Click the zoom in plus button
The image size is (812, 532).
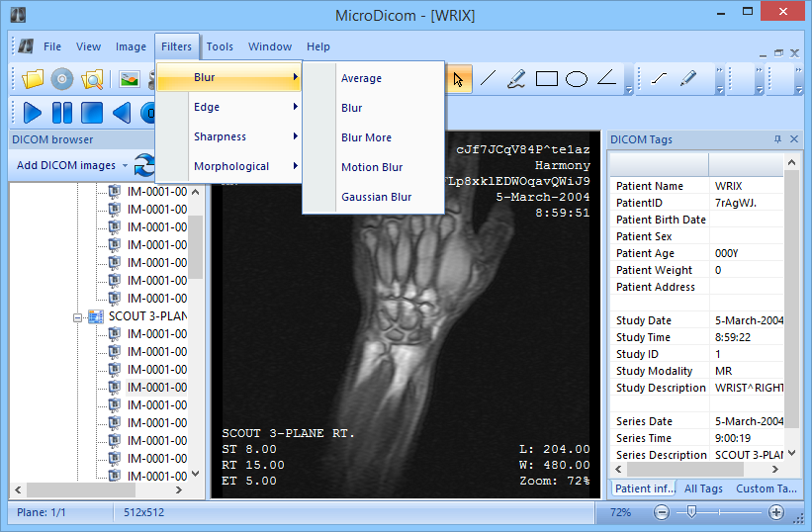coord(775,512)
